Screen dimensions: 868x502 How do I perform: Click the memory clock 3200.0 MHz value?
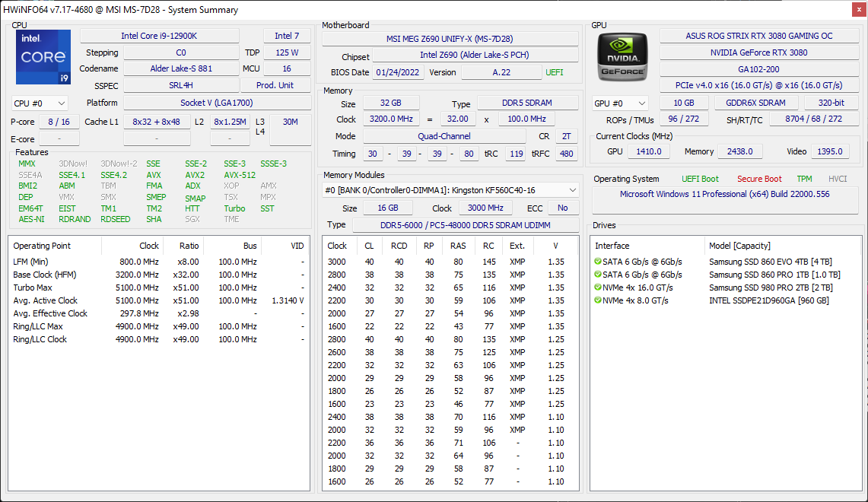point(391,119)
